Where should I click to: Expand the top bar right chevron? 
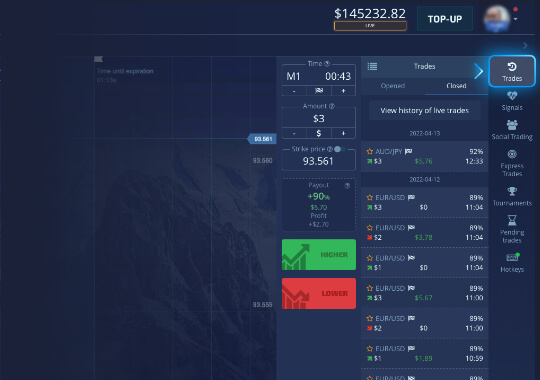pos(525,45)
